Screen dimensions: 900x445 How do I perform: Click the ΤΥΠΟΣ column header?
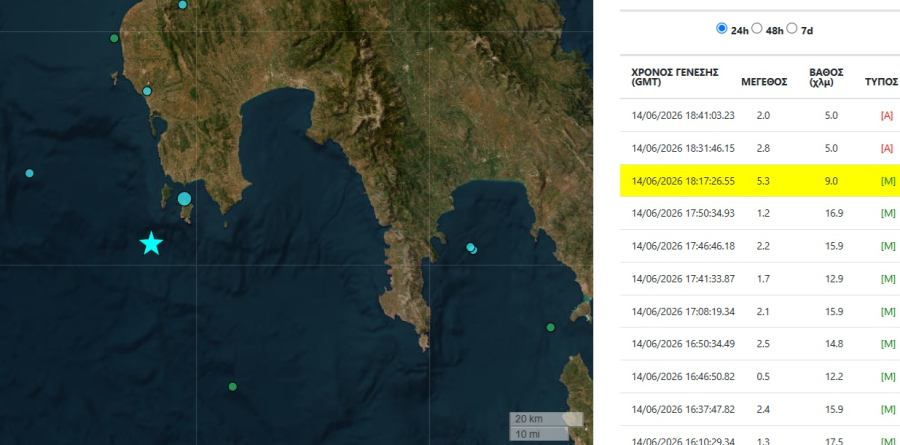881,82
